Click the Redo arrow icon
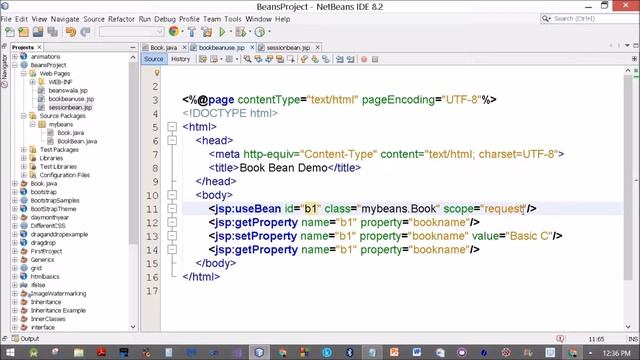Viewport: 640px width, 360px height. tap(85, 32)
